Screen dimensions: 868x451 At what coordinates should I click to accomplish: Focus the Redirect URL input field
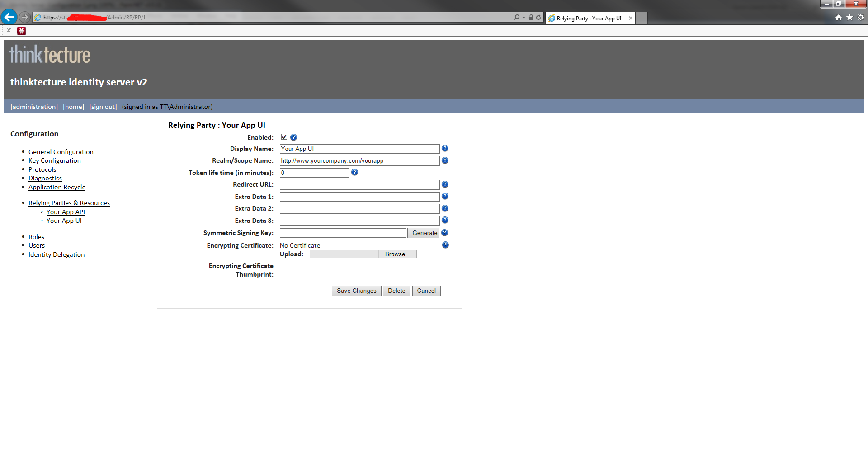[359, 184]
